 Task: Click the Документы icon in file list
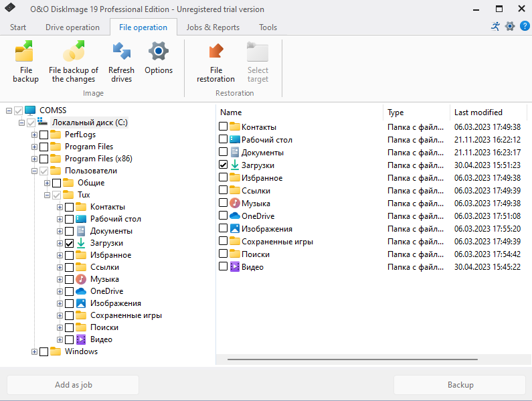(235, 152)
